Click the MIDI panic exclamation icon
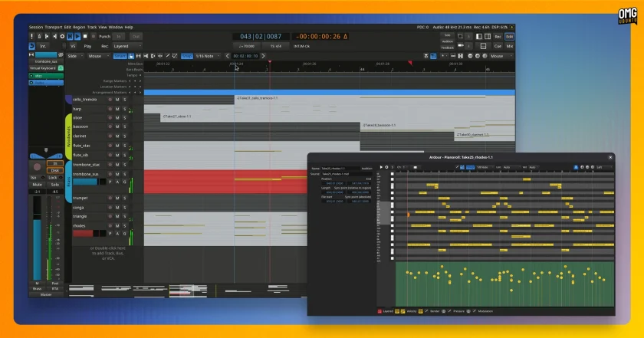 pyautogui.click(x=31, y=37)
